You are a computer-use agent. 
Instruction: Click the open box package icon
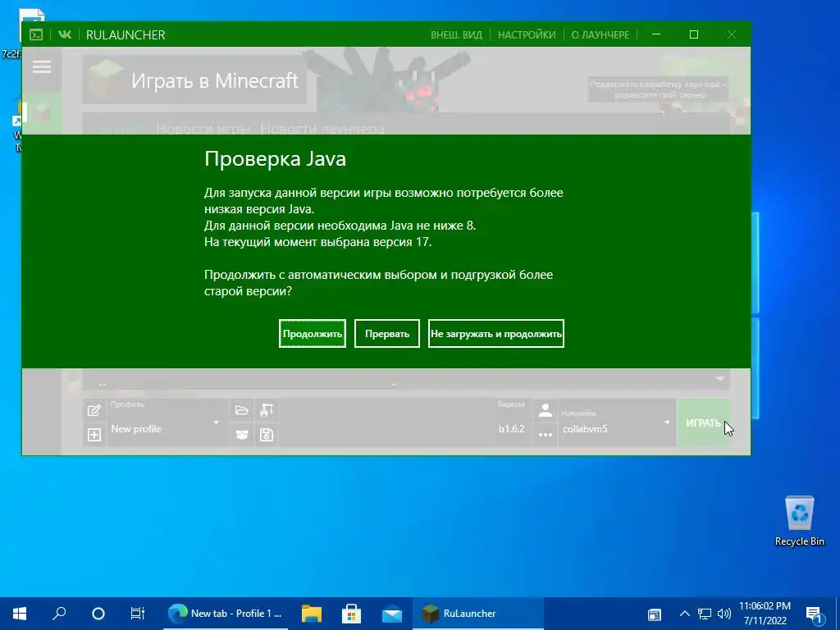pyautogui.click(x=242, y=435)
